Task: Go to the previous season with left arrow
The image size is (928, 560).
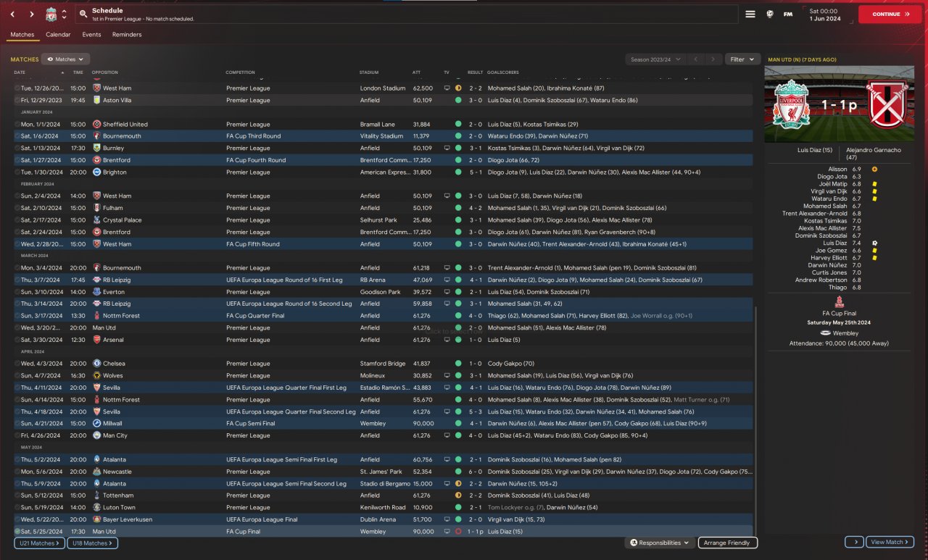Action: coord(696,59)
